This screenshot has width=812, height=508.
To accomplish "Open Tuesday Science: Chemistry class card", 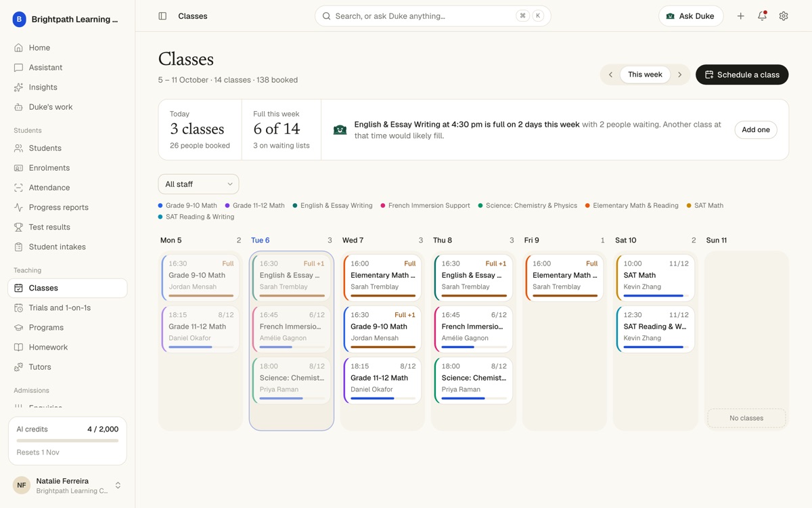I will [x=292, y=381].
